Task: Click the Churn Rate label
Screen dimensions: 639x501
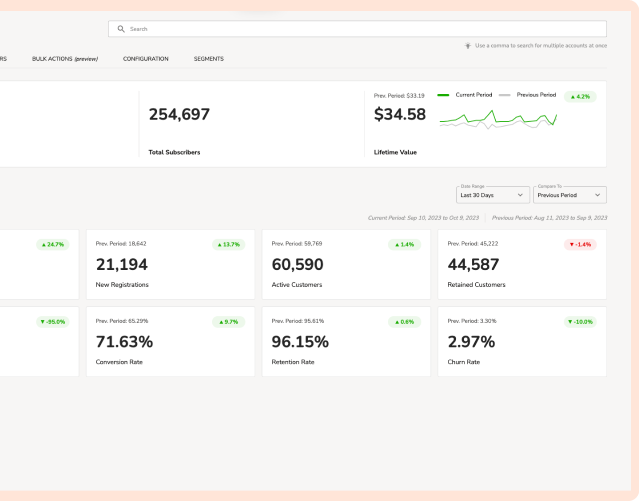Action: click(x=464, y=362)
